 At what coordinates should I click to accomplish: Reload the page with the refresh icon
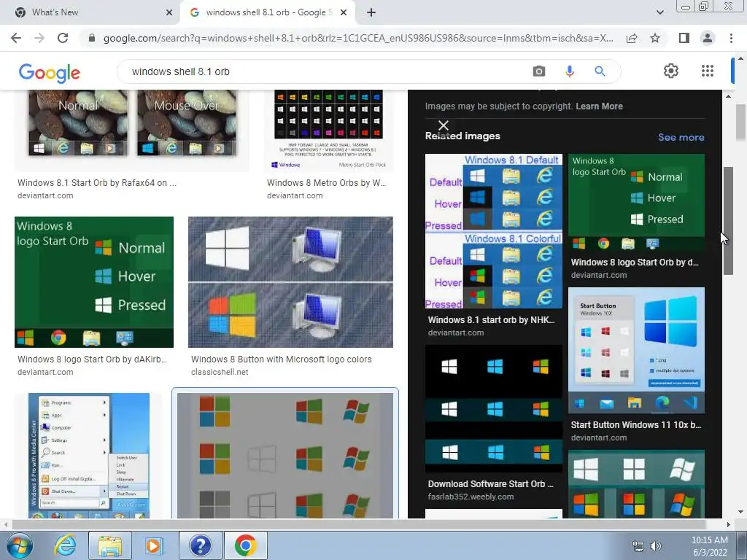click(x=63, y=38)
